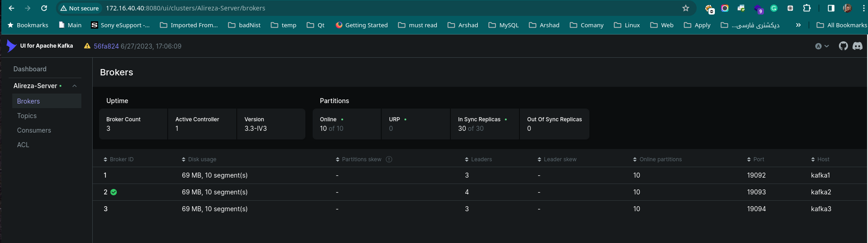Click host kafka2 cell
Viewport: 868px width, 243px height.
[821, 192]
